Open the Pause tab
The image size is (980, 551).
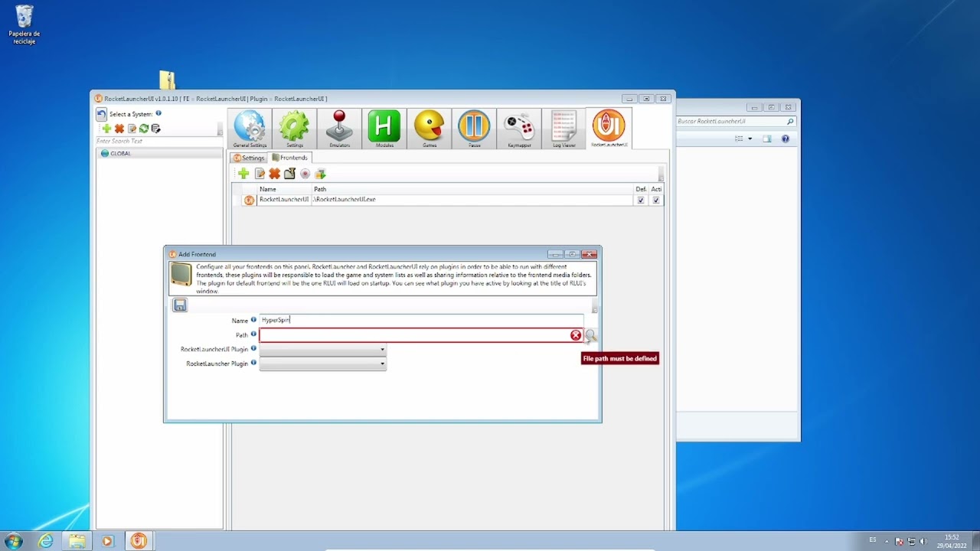474,129
